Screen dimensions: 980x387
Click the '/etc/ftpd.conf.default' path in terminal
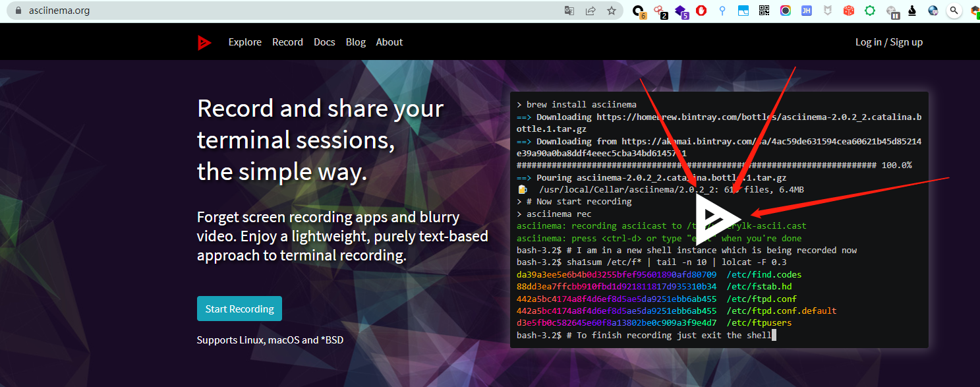782,311
